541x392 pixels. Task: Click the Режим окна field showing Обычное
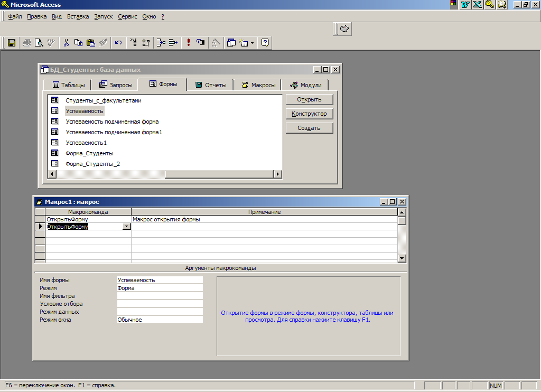pyautogui.click(x=160, y=320)
